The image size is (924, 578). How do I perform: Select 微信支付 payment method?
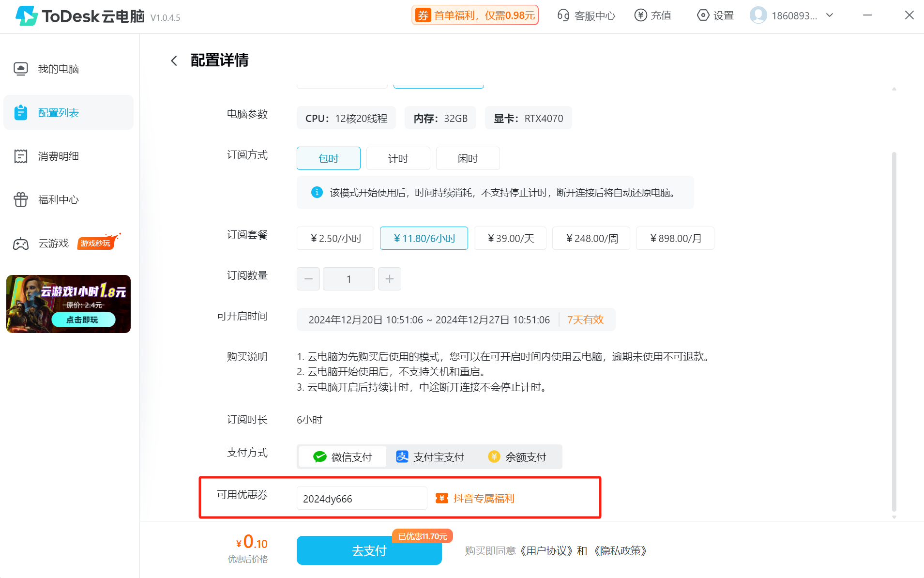coord(343,456)
